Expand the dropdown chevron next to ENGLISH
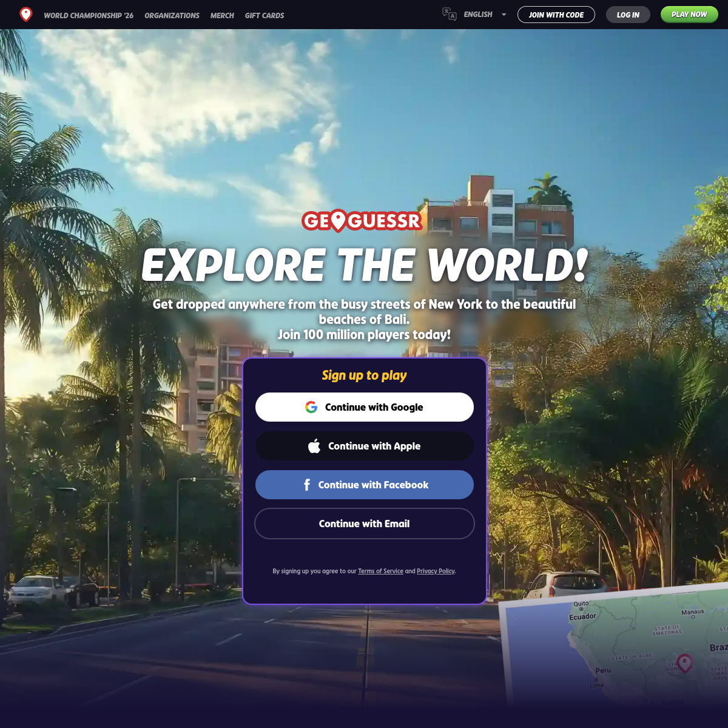The image size is (728, 728). coord(504,14)
